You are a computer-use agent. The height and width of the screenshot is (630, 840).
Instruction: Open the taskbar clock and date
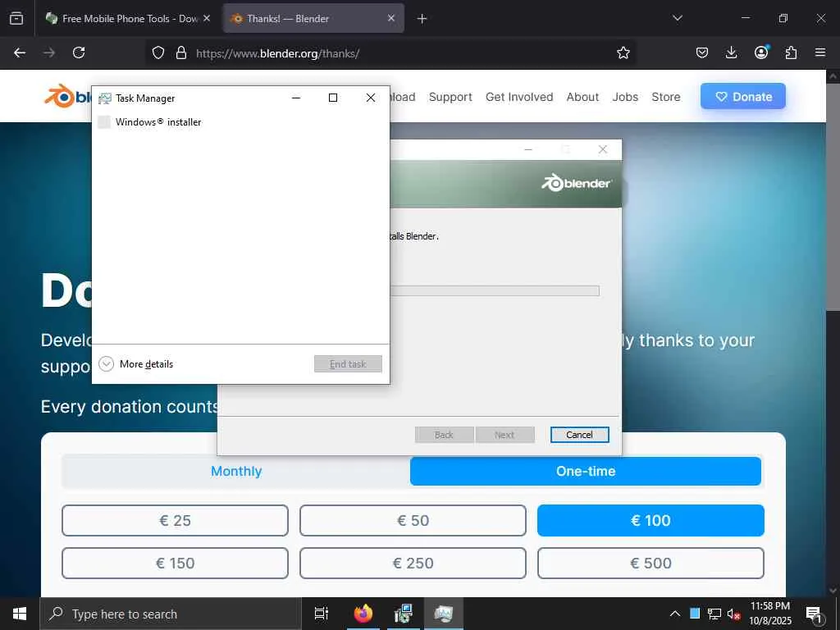coord(769,614)
